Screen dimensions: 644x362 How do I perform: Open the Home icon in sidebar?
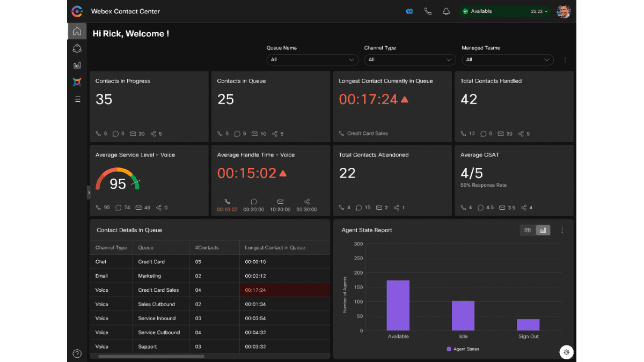tap(77, 31)
